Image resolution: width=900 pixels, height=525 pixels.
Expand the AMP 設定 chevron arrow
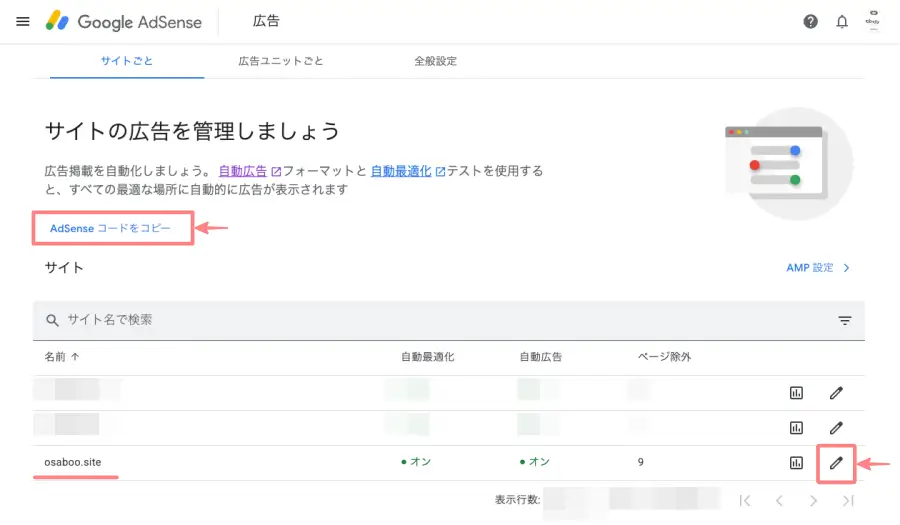pos(846,268)
